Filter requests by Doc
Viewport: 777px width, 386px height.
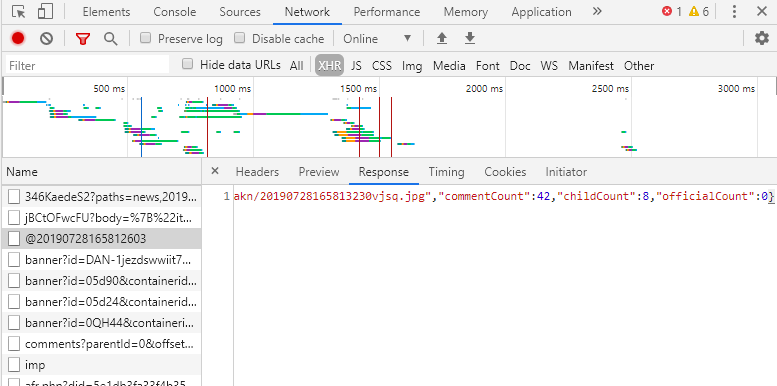coord(520,65)
